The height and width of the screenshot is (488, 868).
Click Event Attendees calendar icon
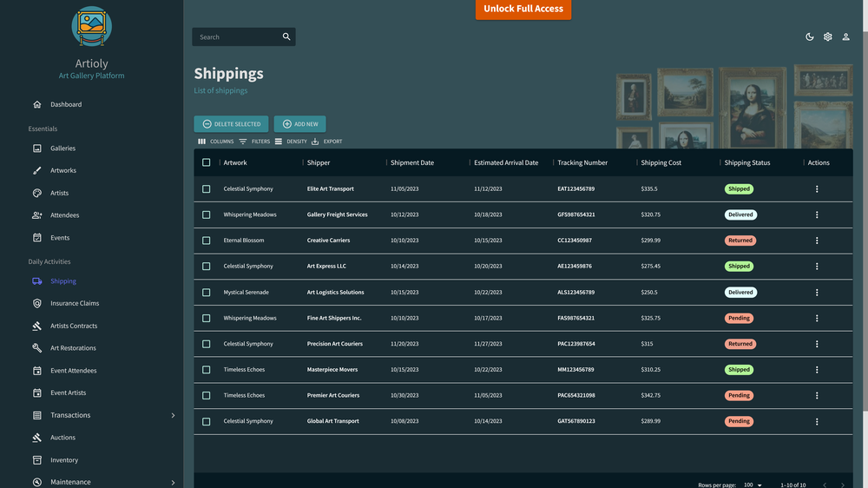(37, 371)
